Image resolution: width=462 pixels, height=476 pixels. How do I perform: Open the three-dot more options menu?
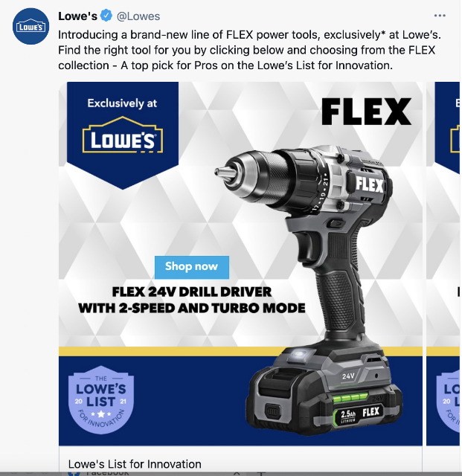[440, 16]
